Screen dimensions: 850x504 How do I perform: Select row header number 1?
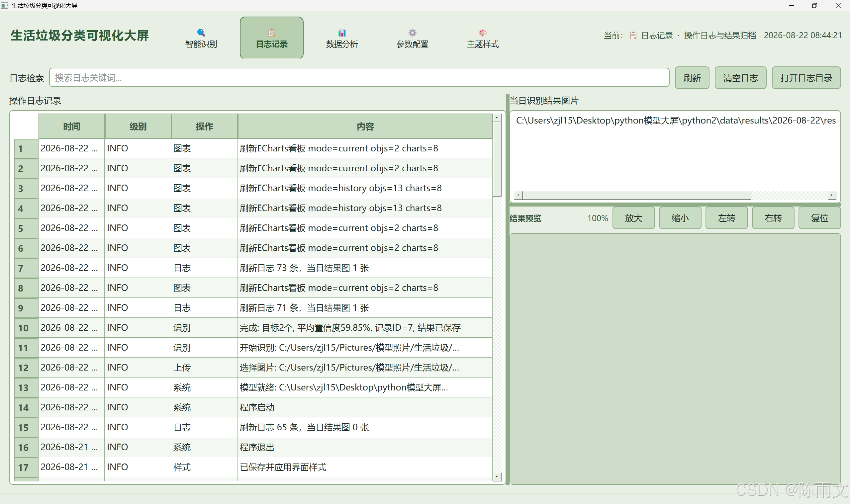click(x=26, y=148)
